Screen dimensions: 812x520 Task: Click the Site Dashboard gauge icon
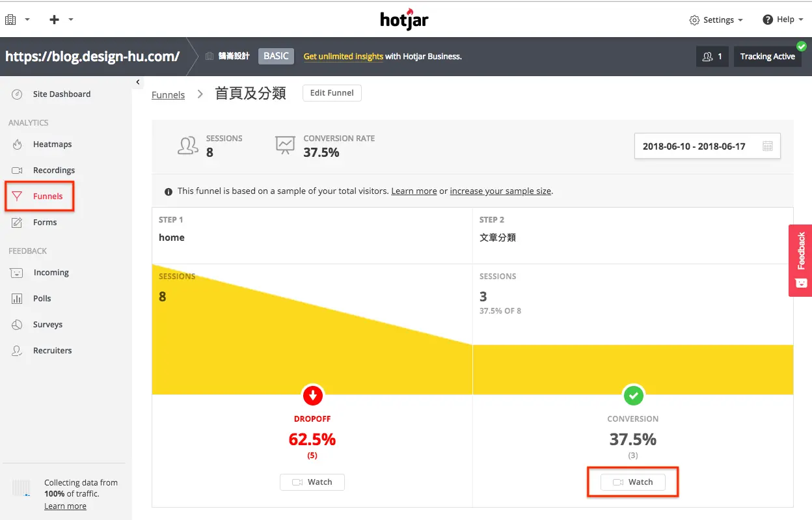pos(18,94)
